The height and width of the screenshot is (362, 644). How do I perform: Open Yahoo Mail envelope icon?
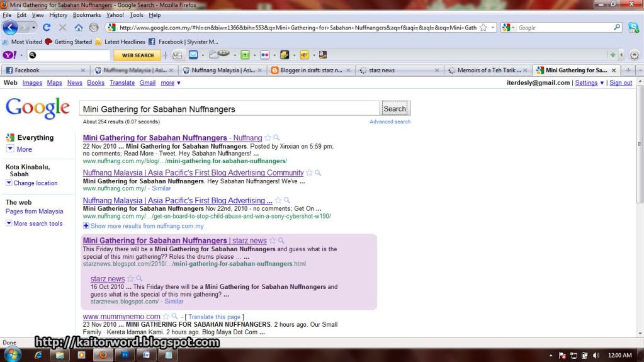click(193, 55)
